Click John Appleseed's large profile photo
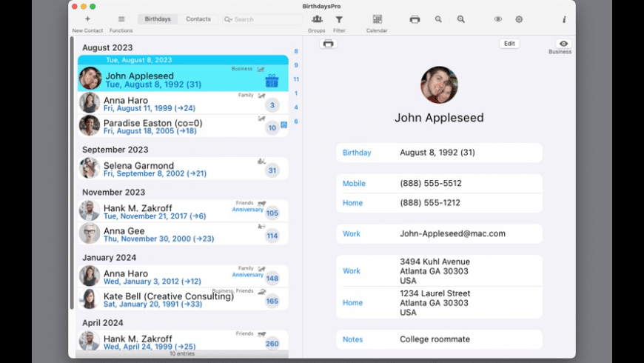 tap(439, 84)
